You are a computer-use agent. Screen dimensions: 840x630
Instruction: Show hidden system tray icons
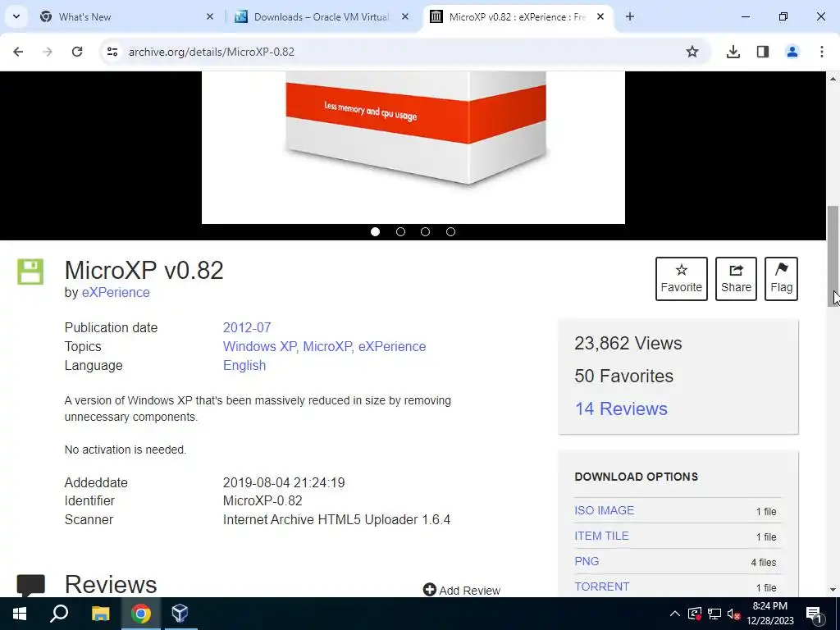click(675, 614)
